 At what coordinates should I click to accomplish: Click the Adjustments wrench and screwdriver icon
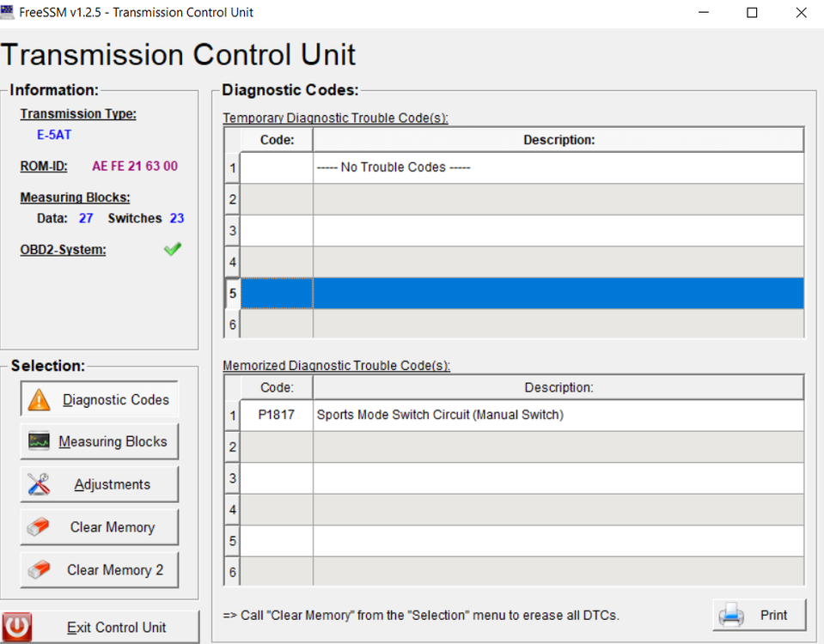click(40, 484)
